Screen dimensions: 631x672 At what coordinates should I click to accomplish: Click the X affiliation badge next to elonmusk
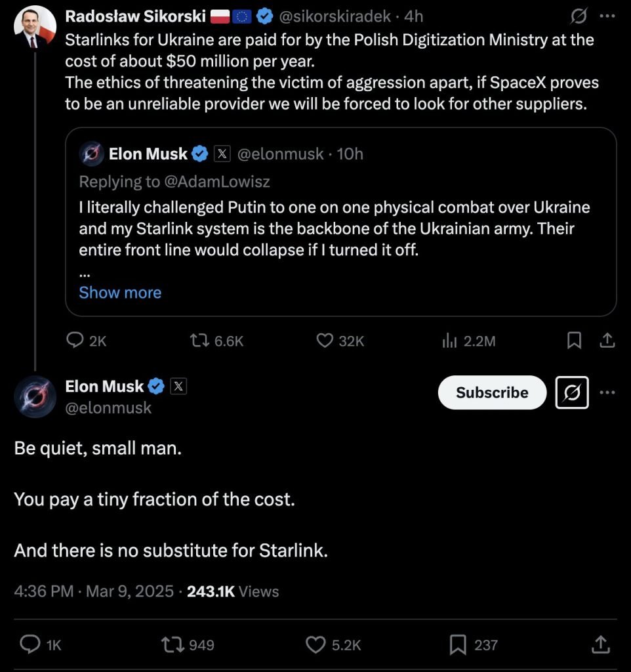178,386
